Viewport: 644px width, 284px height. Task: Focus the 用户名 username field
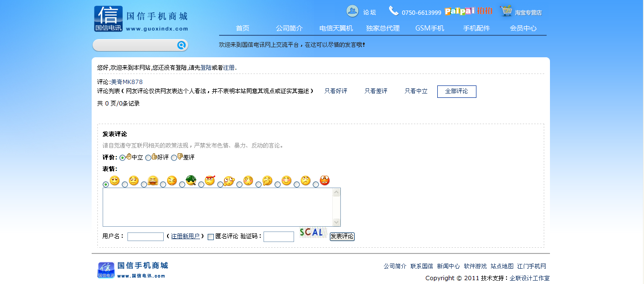point(145,237)
